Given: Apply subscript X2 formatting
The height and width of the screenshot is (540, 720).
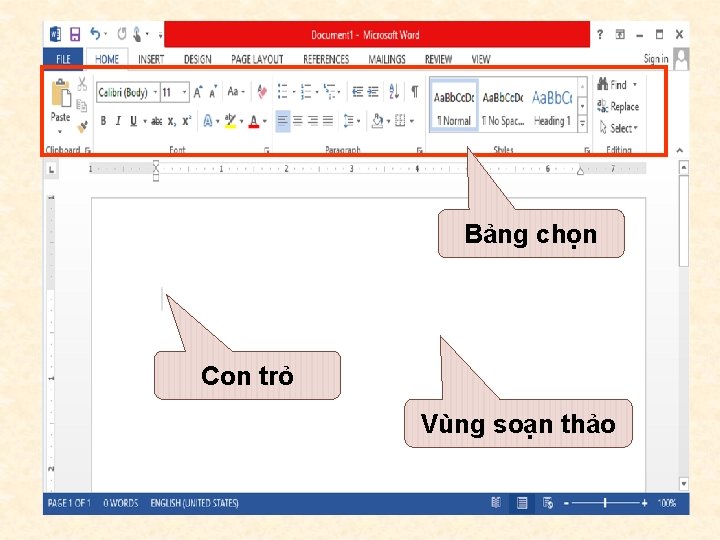Looking at the screenshot, I should pyautogui.click(x=171, y=121).
